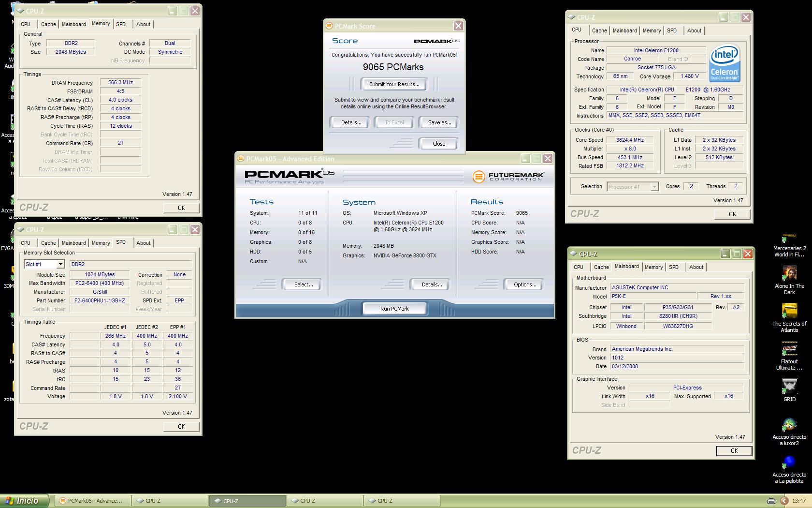Open Processor #1 selection dropdown
This screenshot has width=812, height=508.
[654, 187]
